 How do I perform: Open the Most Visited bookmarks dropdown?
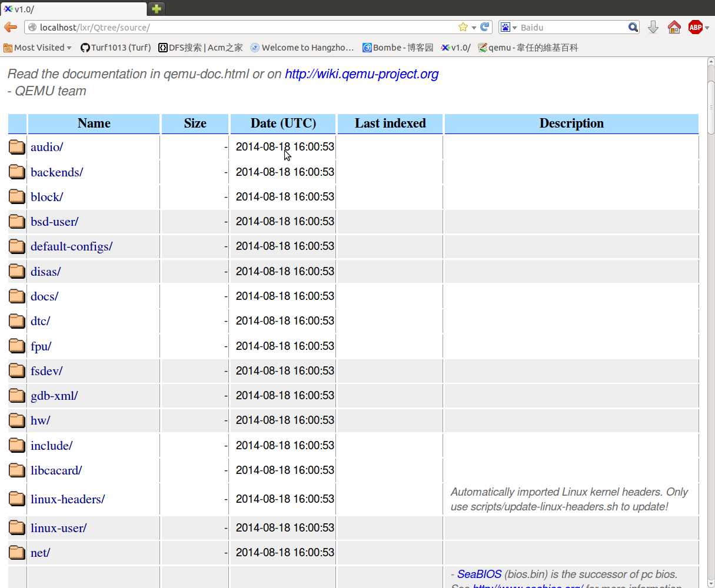(38, 48)
